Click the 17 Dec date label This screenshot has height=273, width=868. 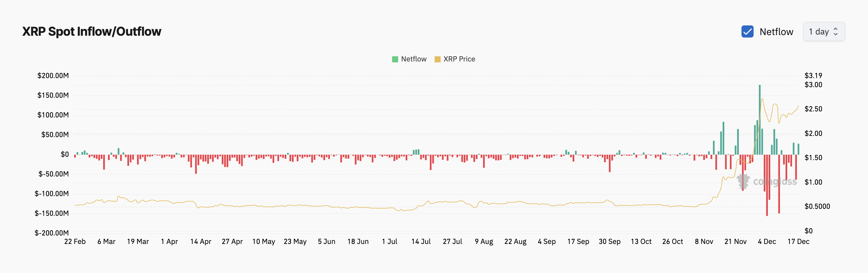pyautogui.click(x=798, y=241)
